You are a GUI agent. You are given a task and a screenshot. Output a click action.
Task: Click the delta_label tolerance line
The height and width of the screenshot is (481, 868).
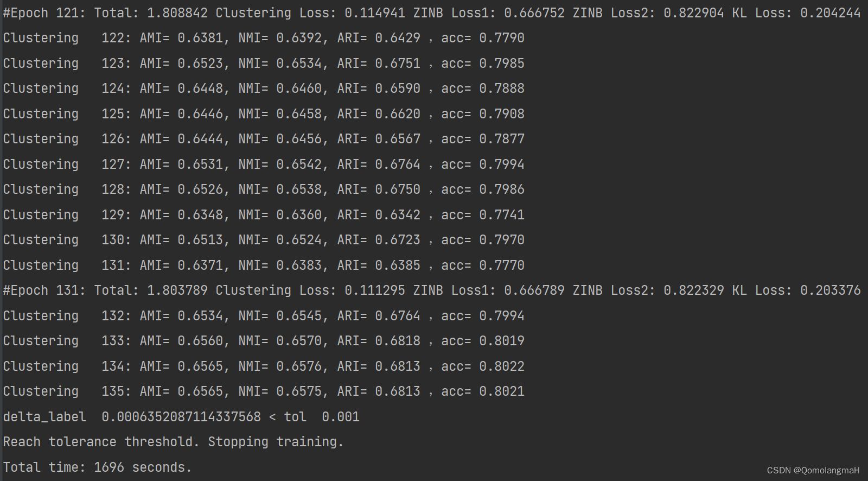tap(181, 417)
